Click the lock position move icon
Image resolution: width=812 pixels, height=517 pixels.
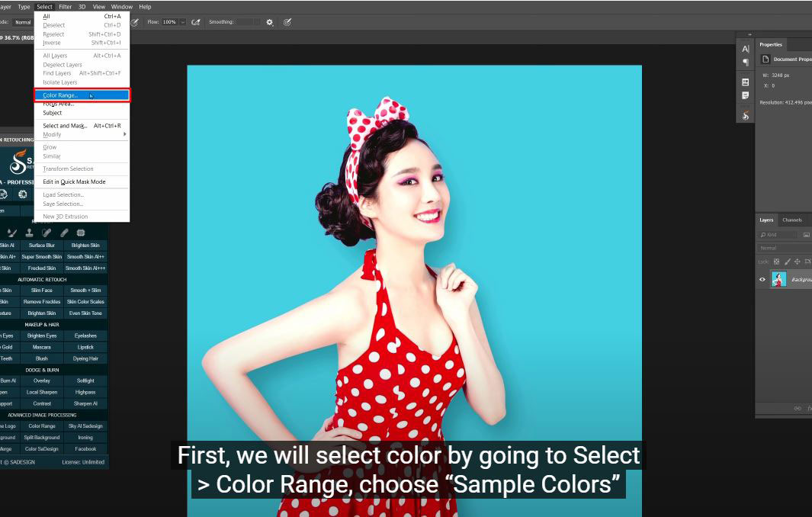tap(798, 261)
